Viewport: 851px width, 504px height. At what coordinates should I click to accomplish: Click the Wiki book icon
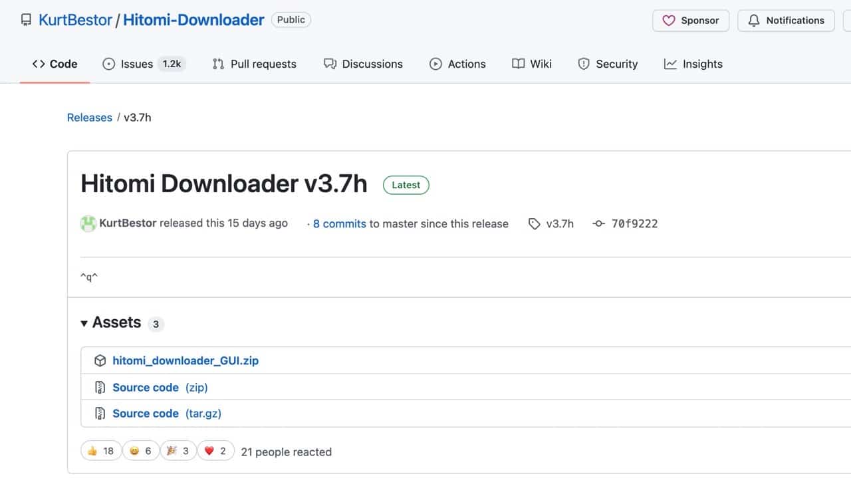518,64
